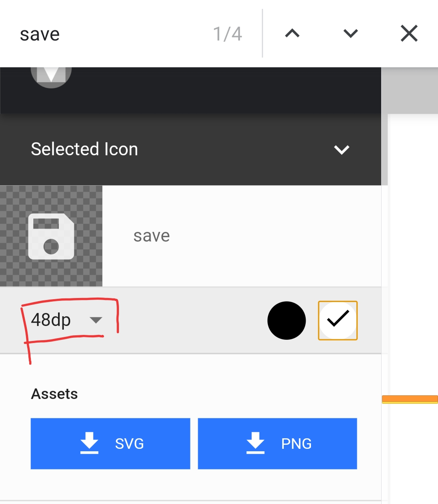
Task: Click the download arrow on PNG button
Action: pyautogui.click(x=255, y=443)
